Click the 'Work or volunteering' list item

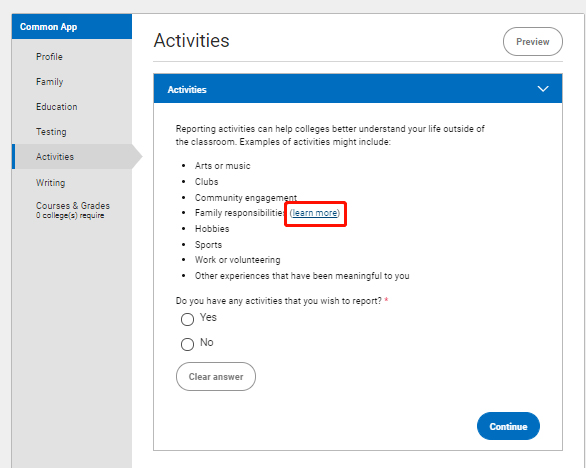tap(237, 260)
